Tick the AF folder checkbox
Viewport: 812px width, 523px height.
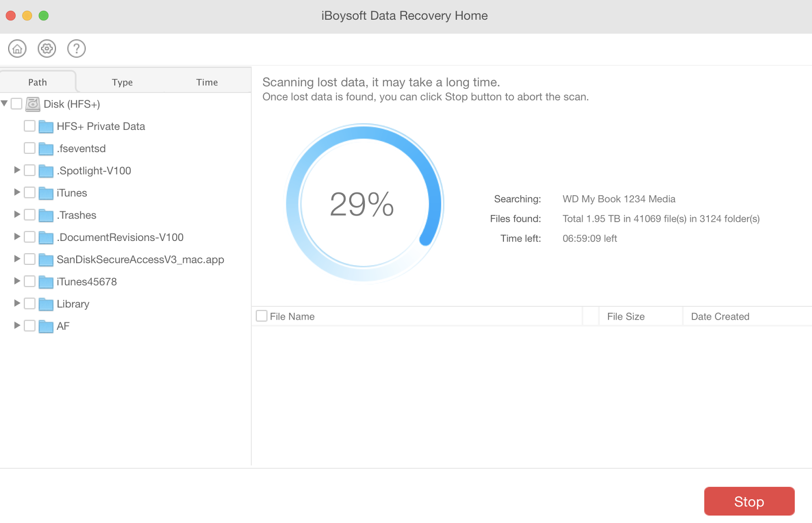pyautogui.click(x=29, y=326)
